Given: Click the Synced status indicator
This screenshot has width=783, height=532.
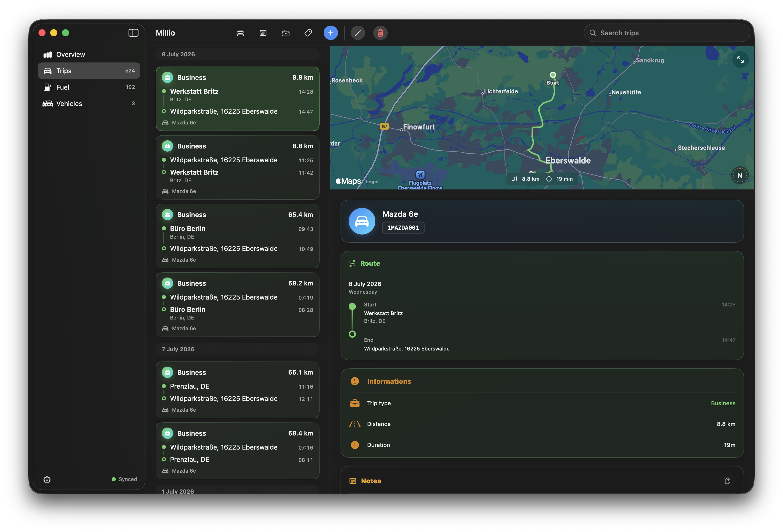Looking at the screenshot, I should pos(124,479).
